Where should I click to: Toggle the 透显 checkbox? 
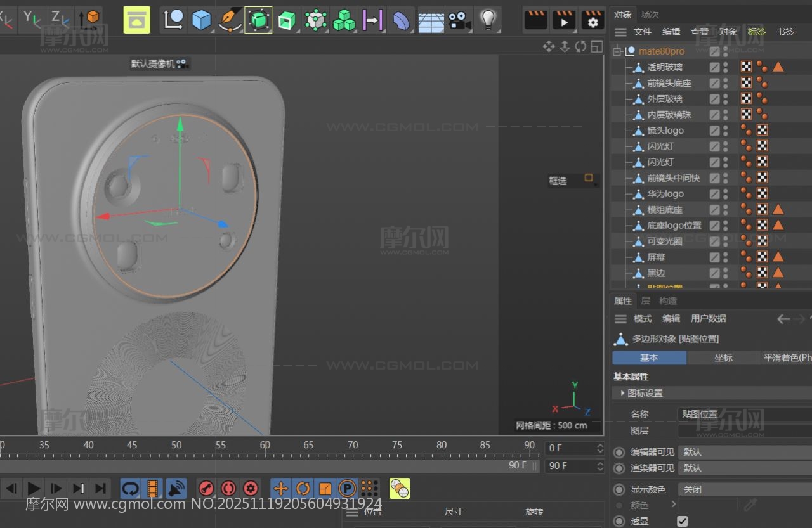[682, 521]
